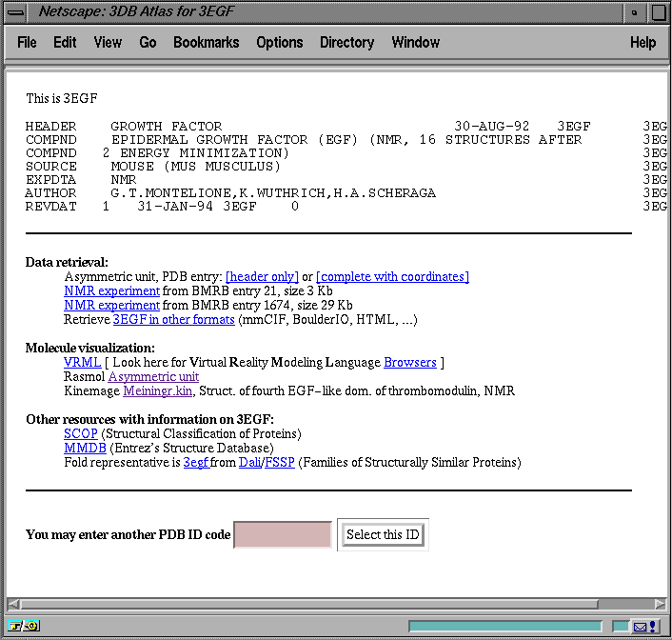Open NMR experiment link for BMRB entry 21
672x640 pixels.
pos(112,290)
